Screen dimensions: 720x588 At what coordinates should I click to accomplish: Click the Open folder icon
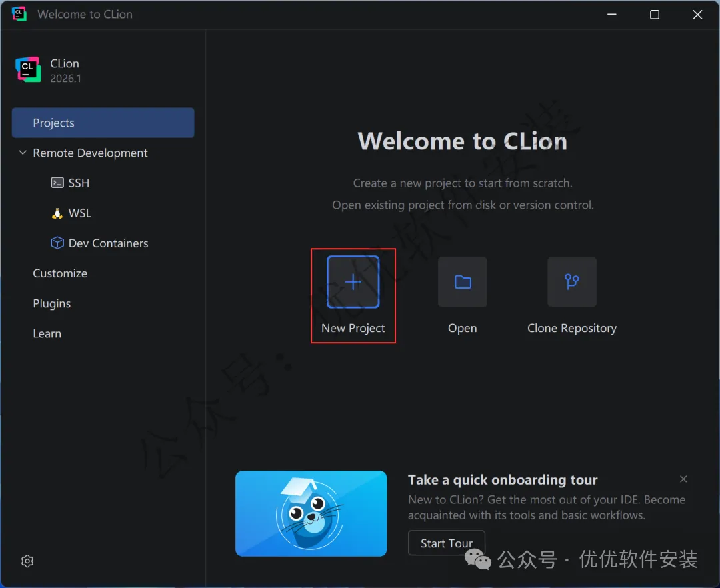463,282
